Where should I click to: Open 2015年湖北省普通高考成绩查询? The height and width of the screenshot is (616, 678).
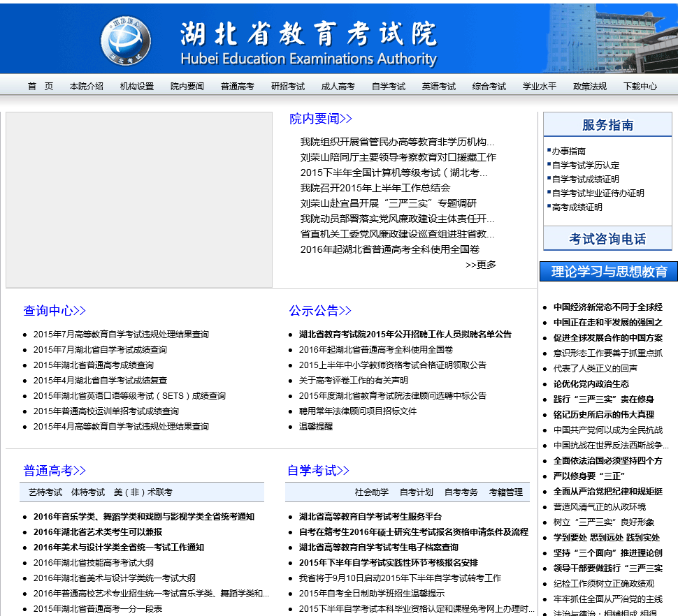point(94,365)
